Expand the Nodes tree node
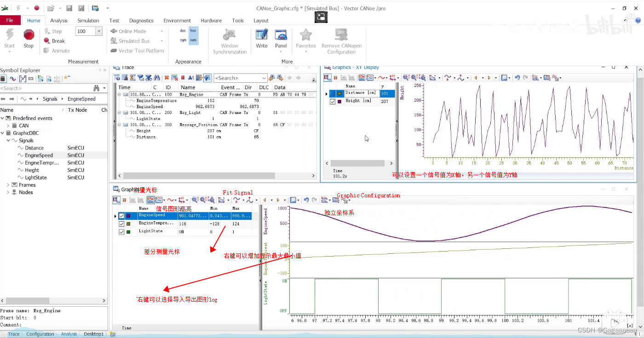 (x=8, y=192)
